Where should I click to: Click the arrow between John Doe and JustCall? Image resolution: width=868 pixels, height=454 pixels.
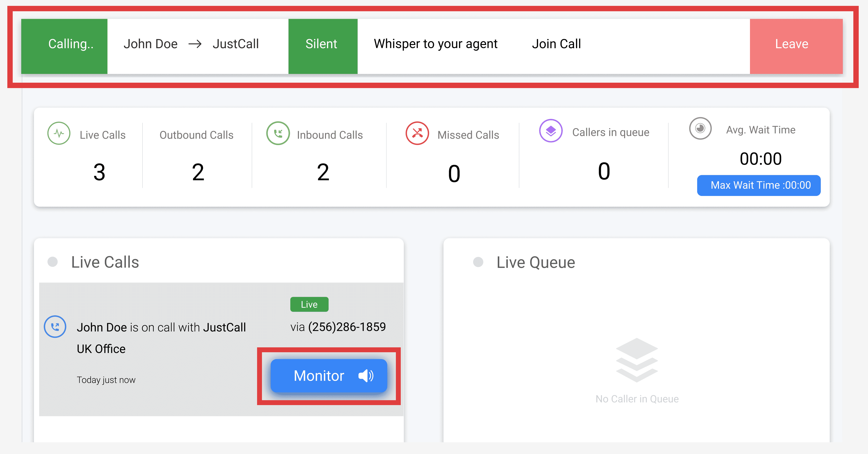coord(195,44)
